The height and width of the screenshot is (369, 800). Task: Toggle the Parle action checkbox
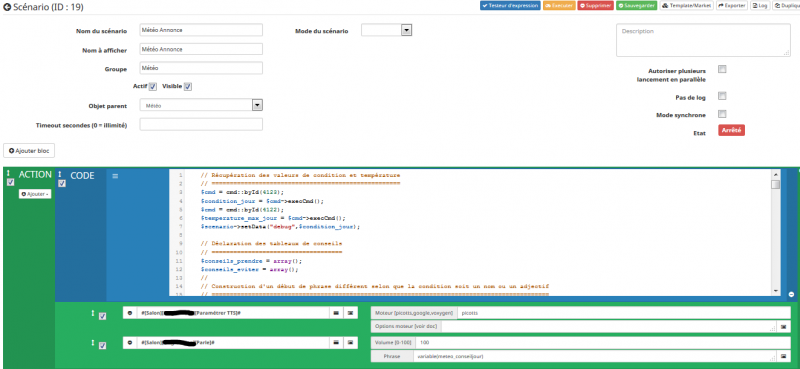(x=103, y=346)
